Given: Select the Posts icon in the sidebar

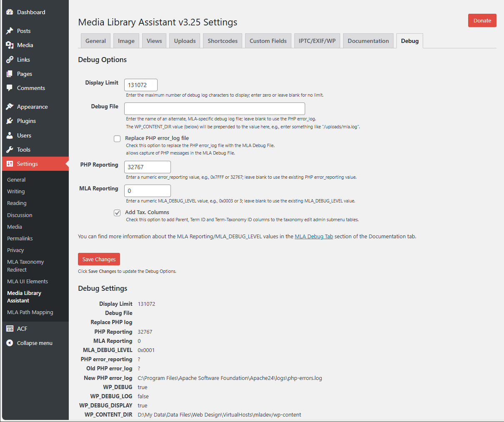Looking at the screenshot, I should [10, 30].
